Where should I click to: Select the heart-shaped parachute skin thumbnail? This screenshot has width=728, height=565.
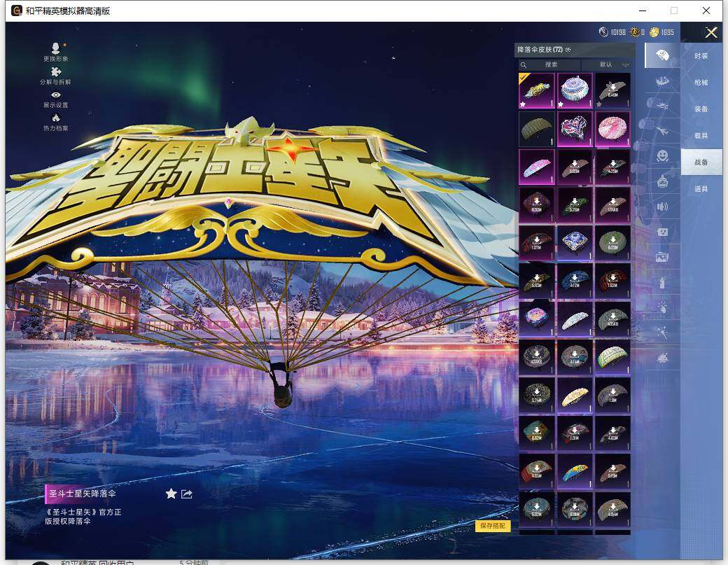click(575, 129)
